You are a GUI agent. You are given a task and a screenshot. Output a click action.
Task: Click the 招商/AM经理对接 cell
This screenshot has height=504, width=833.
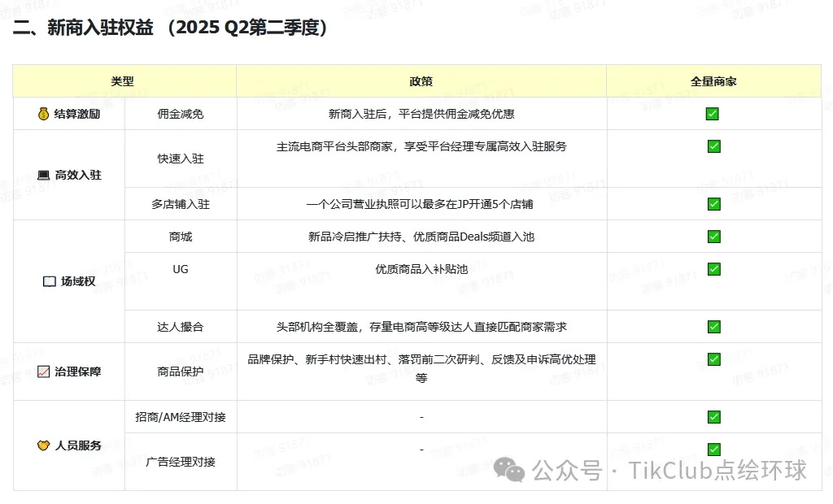coord(181,417)
